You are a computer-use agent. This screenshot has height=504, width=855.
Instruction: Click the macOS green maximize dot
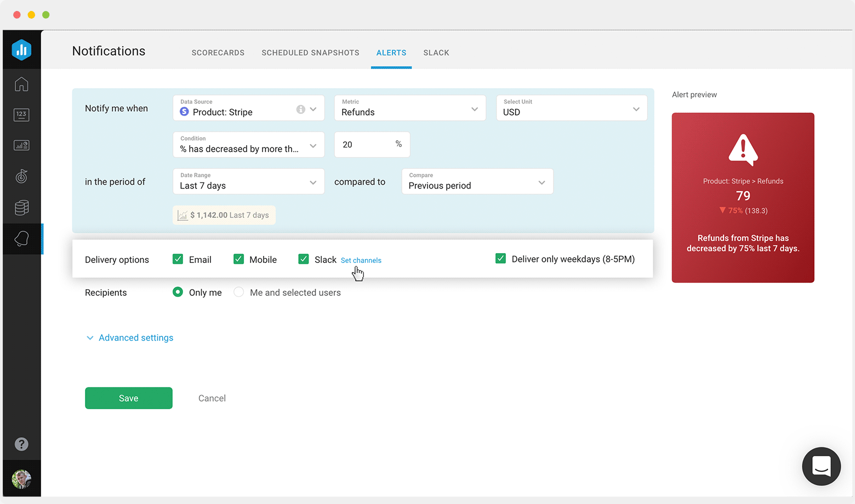(46, 15)
